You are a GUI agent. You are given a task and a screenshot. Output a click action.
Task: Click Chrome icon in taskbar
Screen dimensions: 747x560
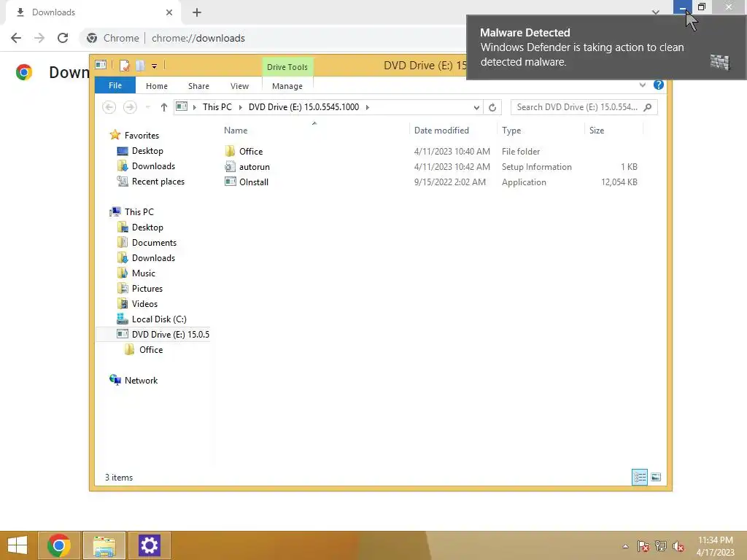(59, 545)
